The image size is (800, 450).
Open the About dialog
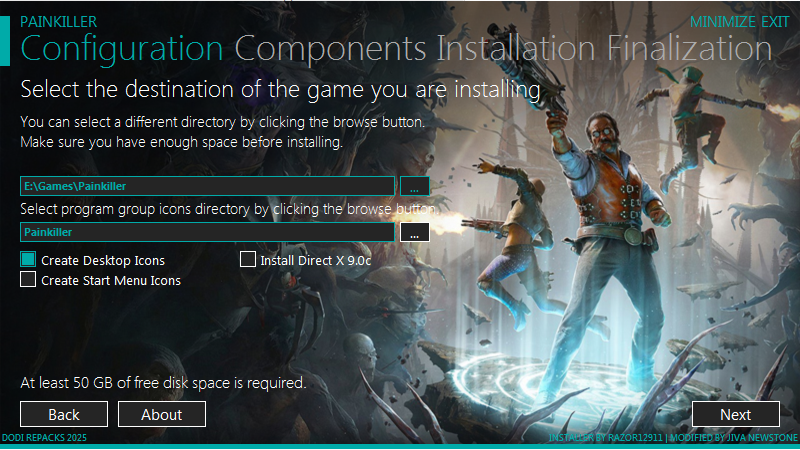click(x=162, y=414)
